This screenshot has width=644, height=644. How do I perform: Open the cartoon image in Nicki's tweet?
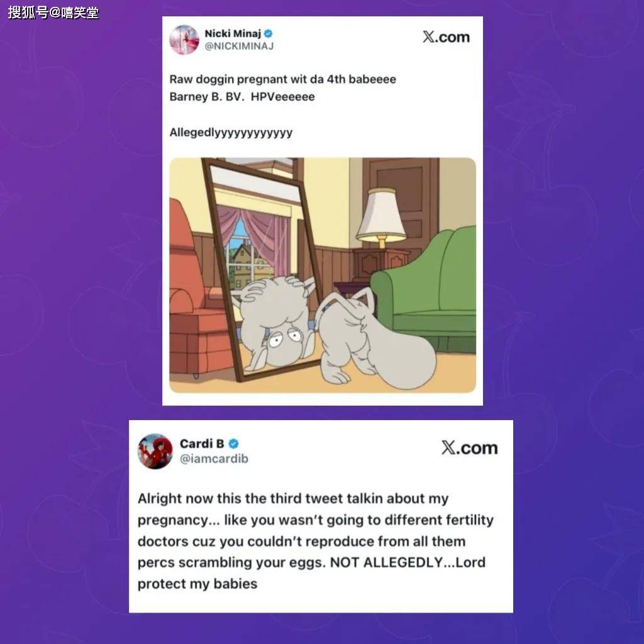(x=323, y=275)
